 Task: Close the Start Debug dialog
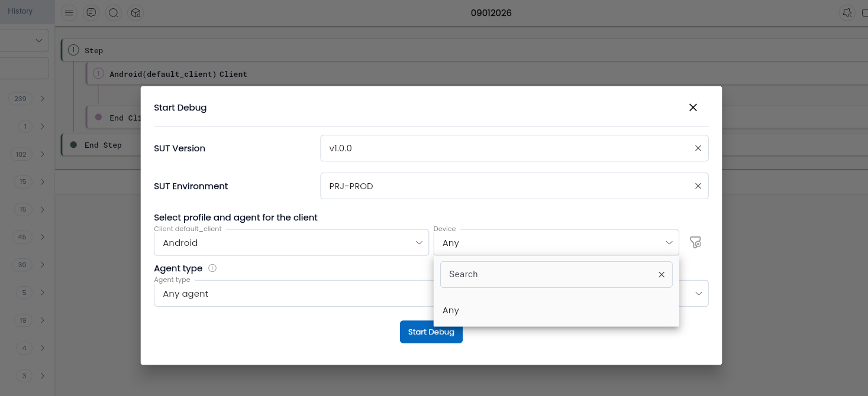tap(693, 108)
